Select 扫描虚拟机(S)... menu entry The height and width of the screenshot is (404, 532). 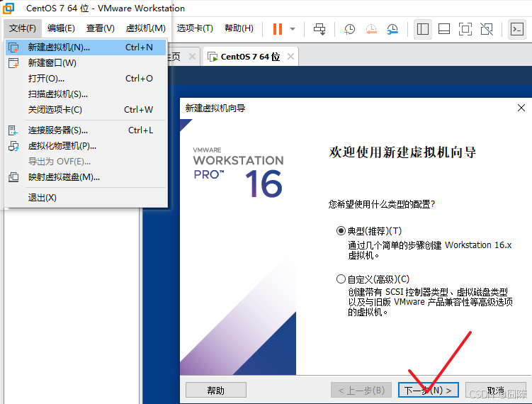pos(86,94)
